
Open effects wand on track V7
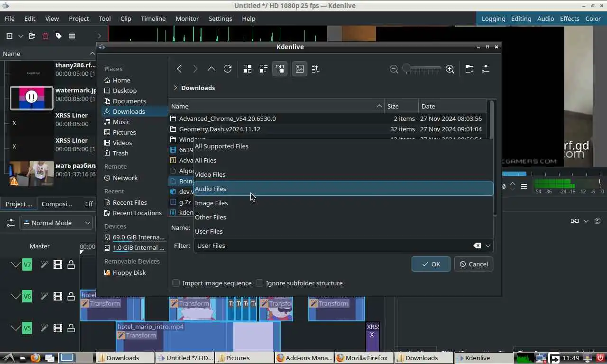[x=44, y=264]
